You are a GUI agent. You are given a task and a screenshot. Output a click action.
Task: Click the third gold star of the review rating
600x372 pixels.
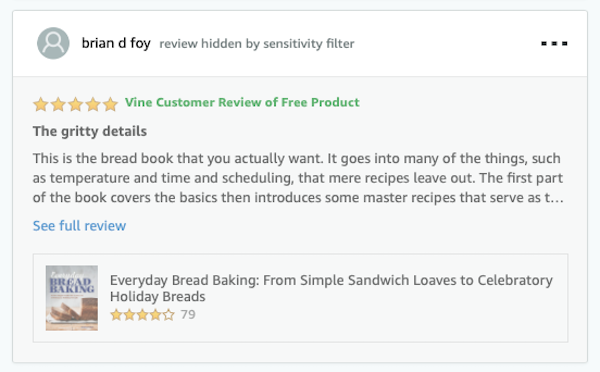pos(75,104)
